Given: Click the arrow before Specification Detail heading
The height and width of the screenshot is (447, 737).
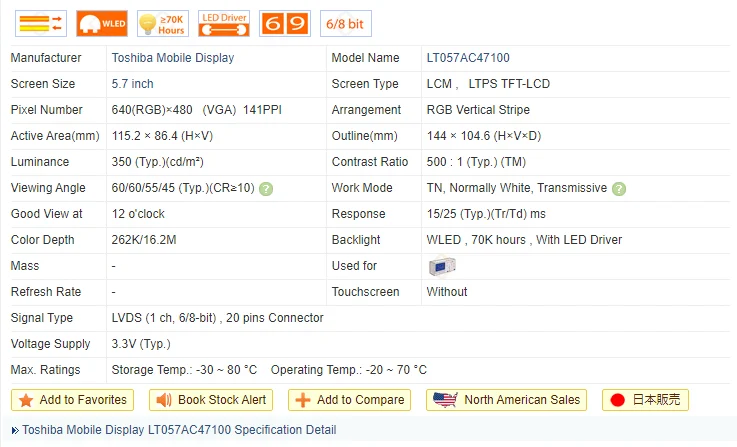Looking at the screenshot, I should [15, 430].
